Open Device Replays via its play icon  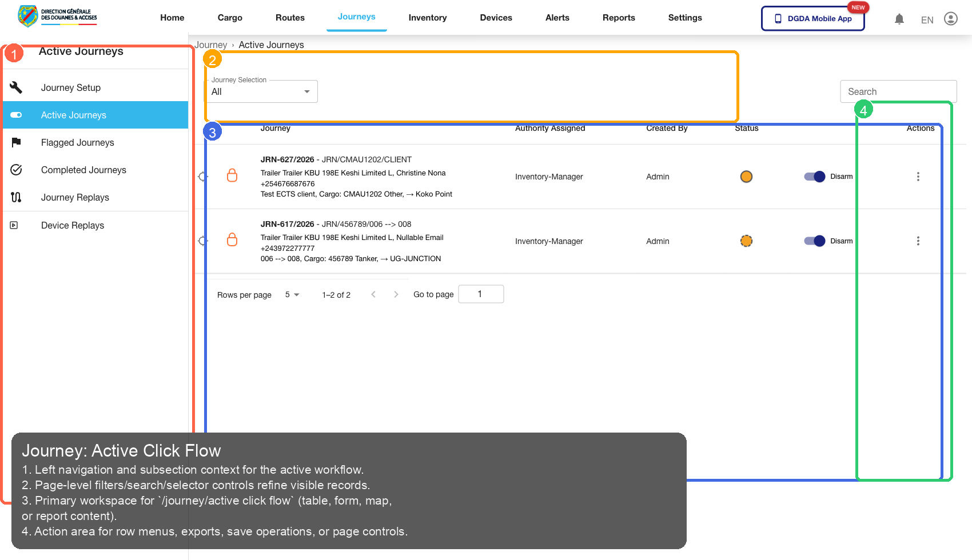pyautogui.click(x=14, y=225)
